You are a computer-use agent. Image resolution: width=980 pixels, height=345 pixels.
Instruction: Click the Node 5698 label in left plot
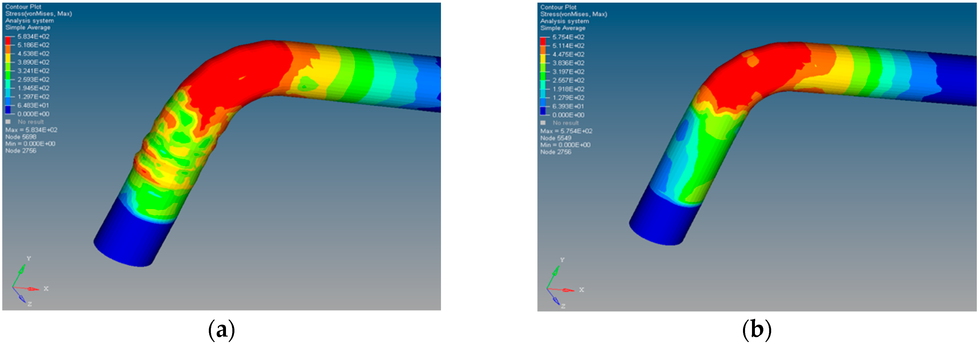tap(21, 137)
